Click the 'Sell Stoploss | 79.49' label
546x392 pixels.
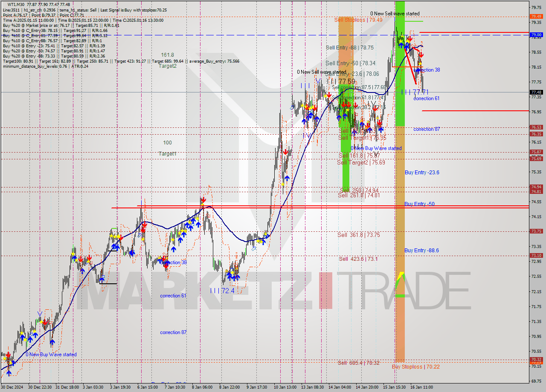pyautogui.click(x=358, y=20)
